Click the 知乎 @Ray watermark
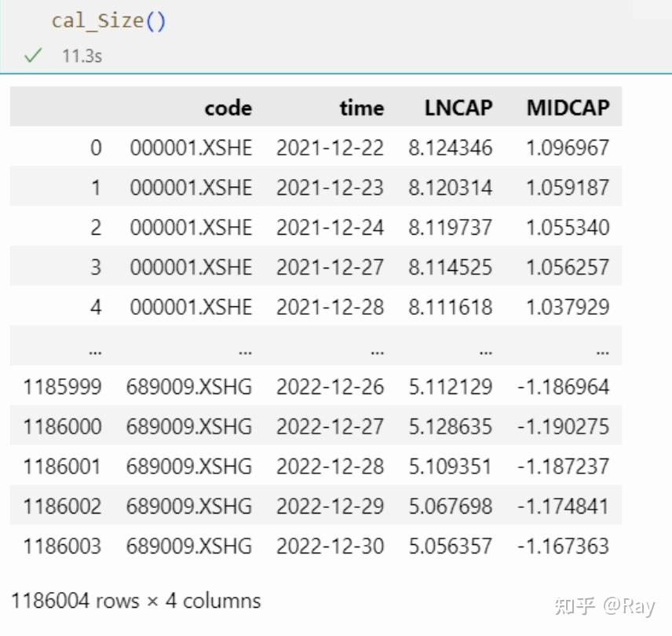Screen dimensions: 672x636 [x=603, y=605]
